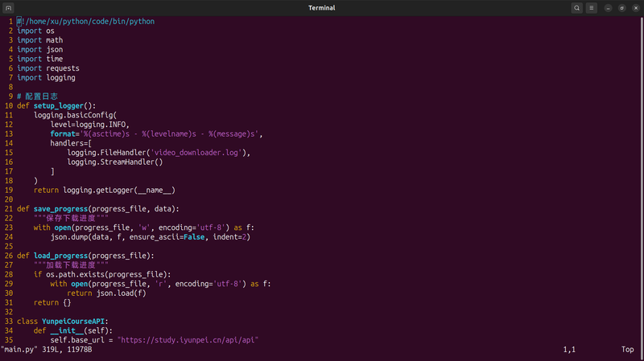This screenshot has height=361, width=644.
Task: Open the terminal search icon
Action: (576, 8)
